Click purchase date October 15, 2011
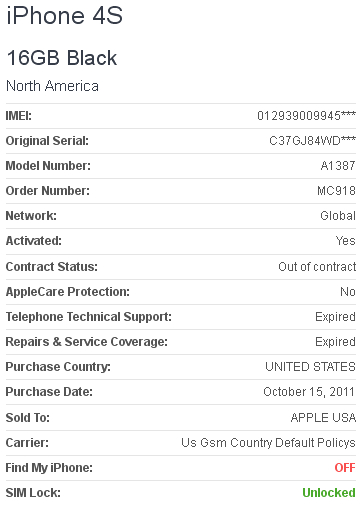The height and width of the screenshot is (505, 361). [x=309, y=392]
